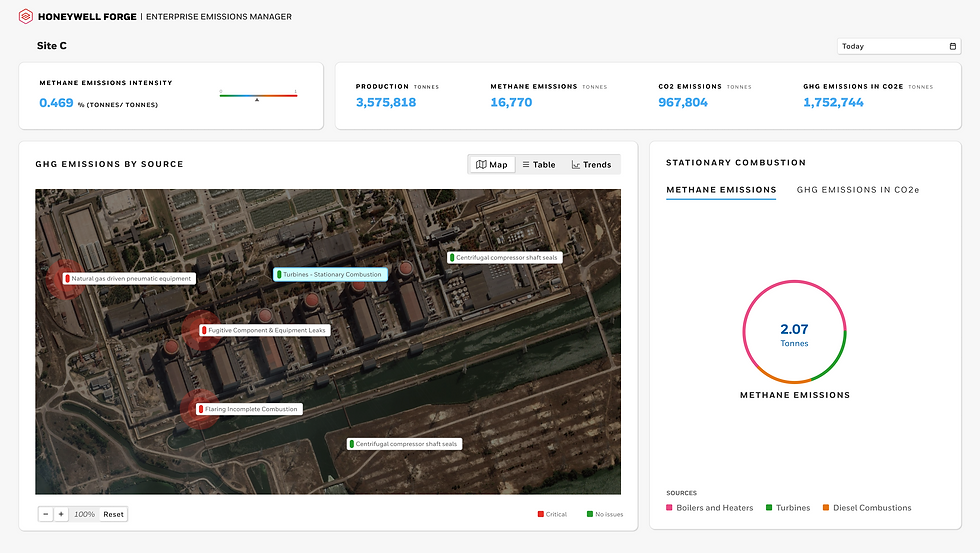Click the Site C heading
Image resolution: width=980 pixels, height=553 pixels.
(52, 46)
